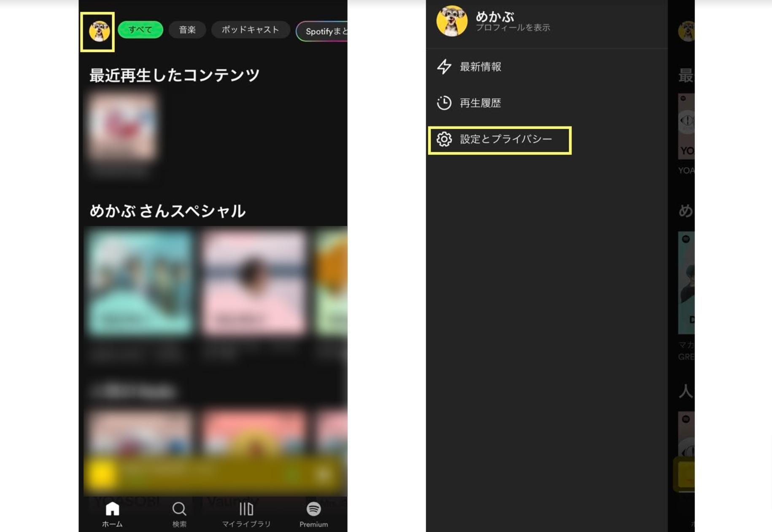Tap the lightning bolt 最新情報 icon
Viewport: 772px width, 532px height.
click(444, 67)
